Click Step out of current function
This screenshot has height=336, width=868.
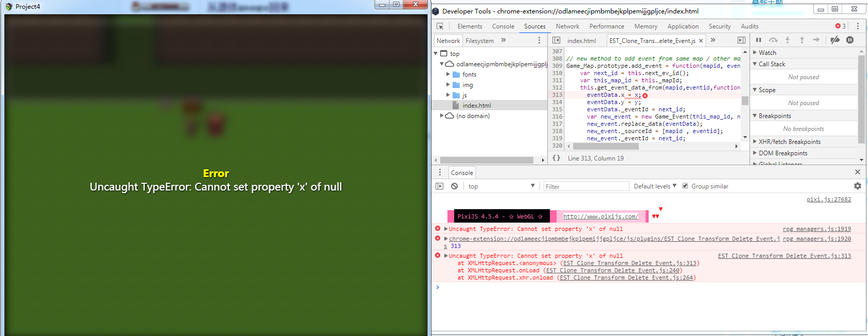[x=802, y=40]
